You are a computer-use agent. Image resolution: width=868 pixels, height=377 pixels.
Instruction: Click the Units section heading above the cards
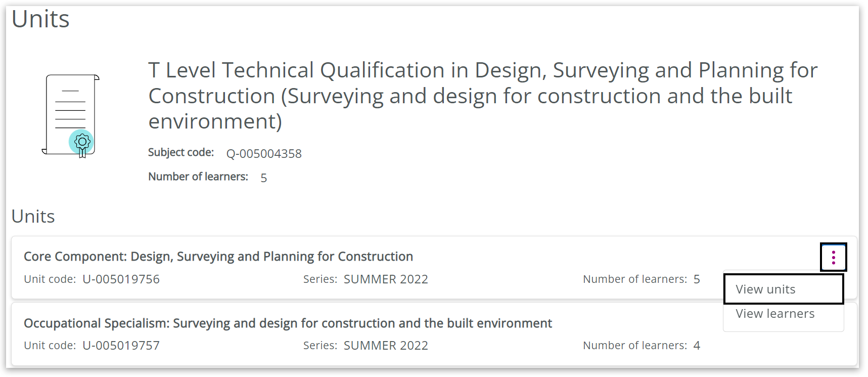click(33, 217)
